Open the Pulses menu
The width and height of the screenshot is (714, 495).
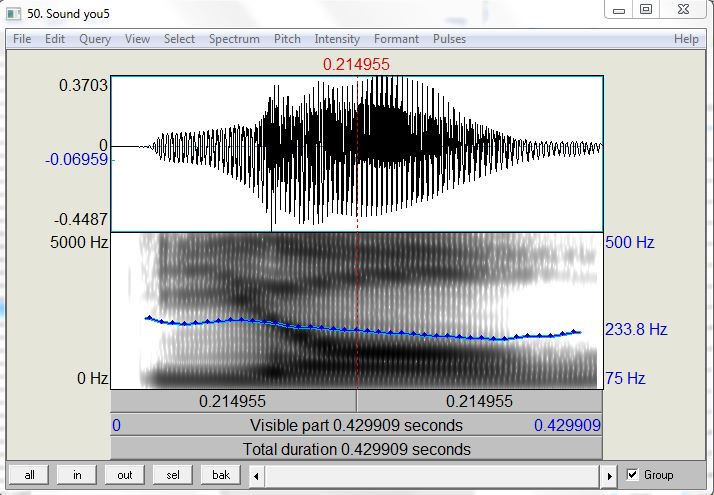pos(449,39)
